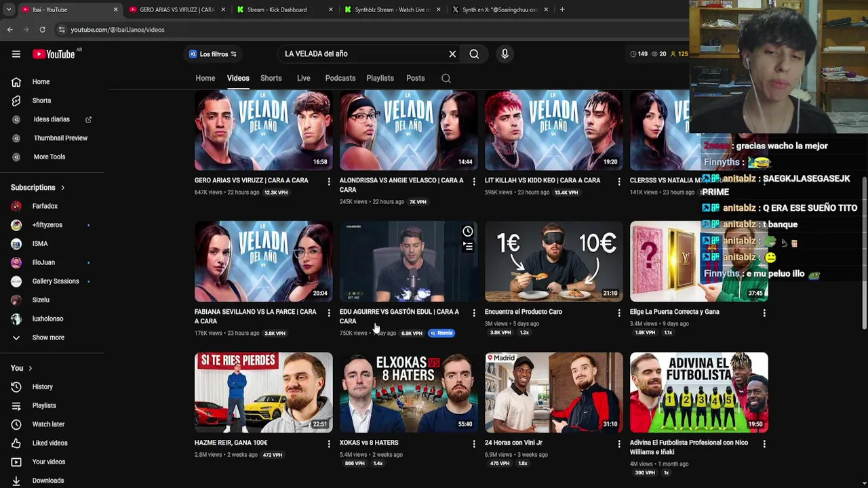Open the channel Home tab
The height and width of the screenshot is (488, 868).
205,78
